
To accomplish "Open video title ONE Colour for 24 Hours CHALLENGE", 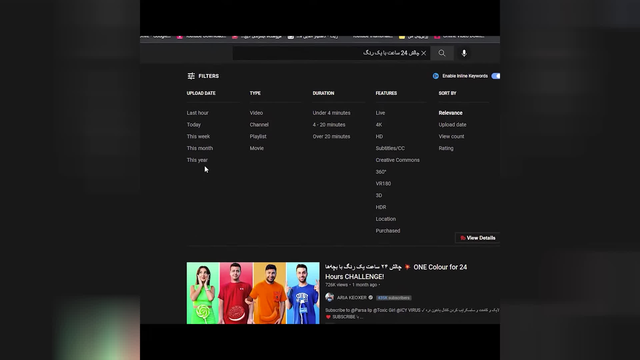I will [396, 272].
